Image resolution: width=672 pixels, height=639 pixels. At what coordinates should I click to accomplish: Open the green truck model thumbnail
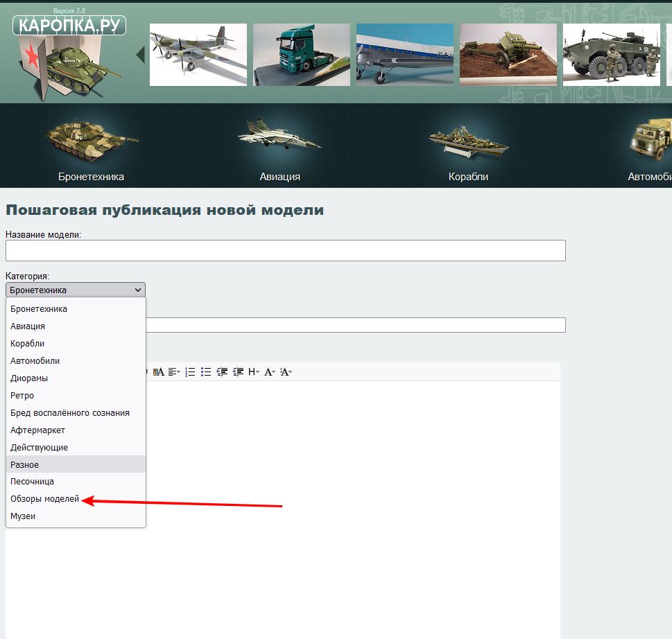pos(301,55)
